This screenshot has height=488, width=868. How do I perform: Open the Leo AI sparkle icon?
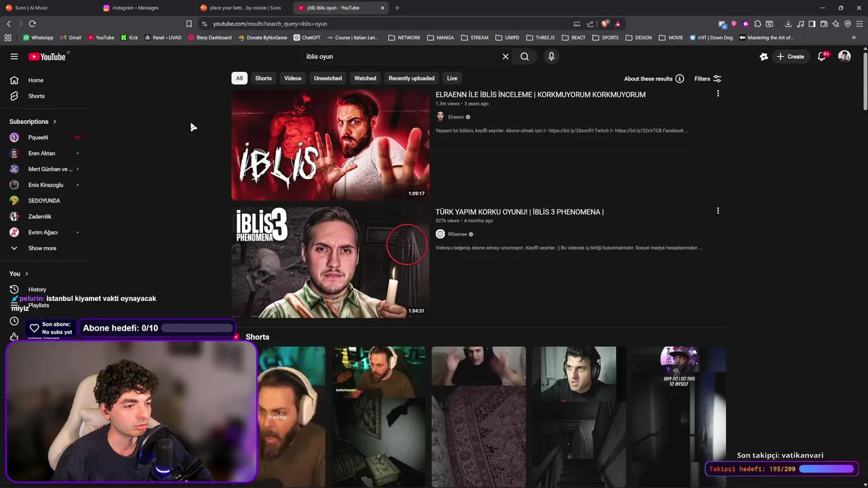point(835,24)
